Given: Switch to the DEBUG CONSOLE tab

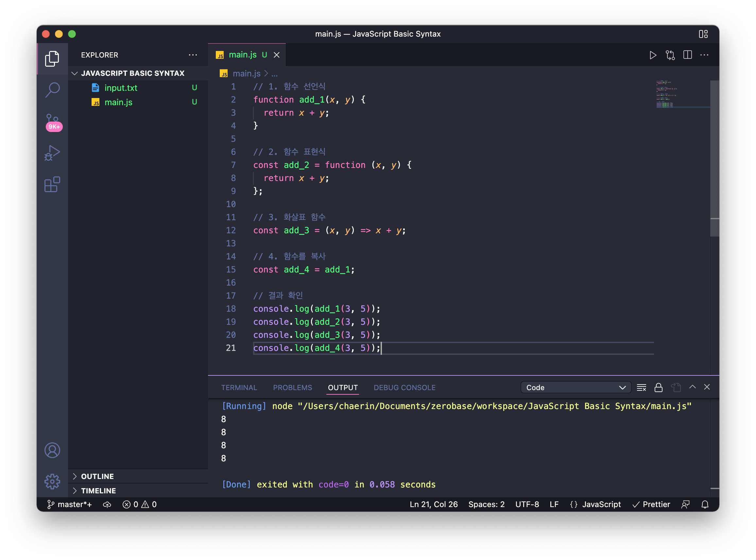Looking at the screenshot, I should (404, 387).
